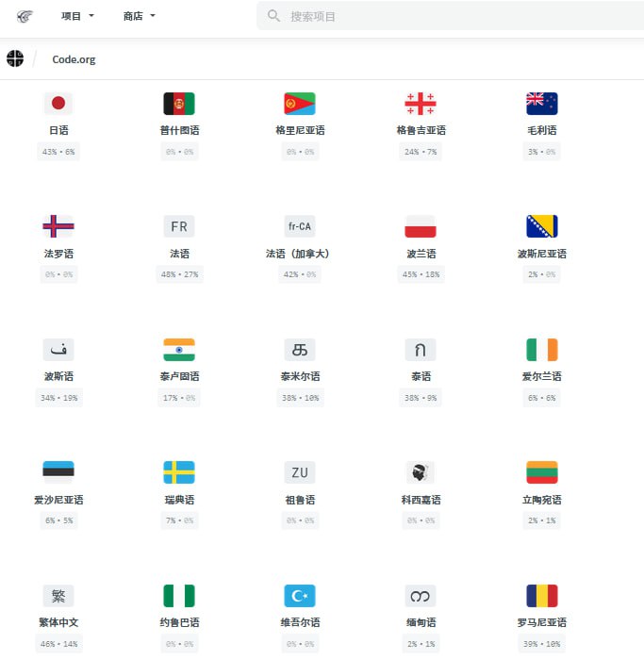The width and height of the screenshot is (644, 660).
Task: Select the fr-CA language icon
Action: click(x=300, y=226)
